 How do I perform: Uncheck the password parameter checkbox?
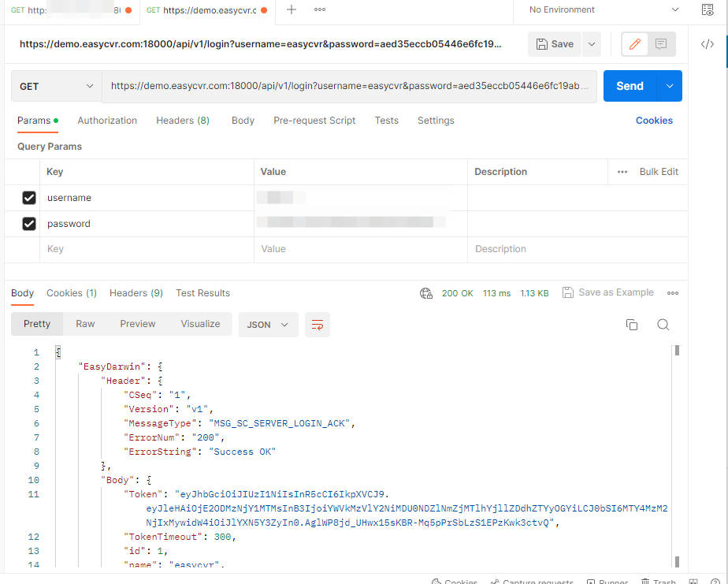coord(29,224)
